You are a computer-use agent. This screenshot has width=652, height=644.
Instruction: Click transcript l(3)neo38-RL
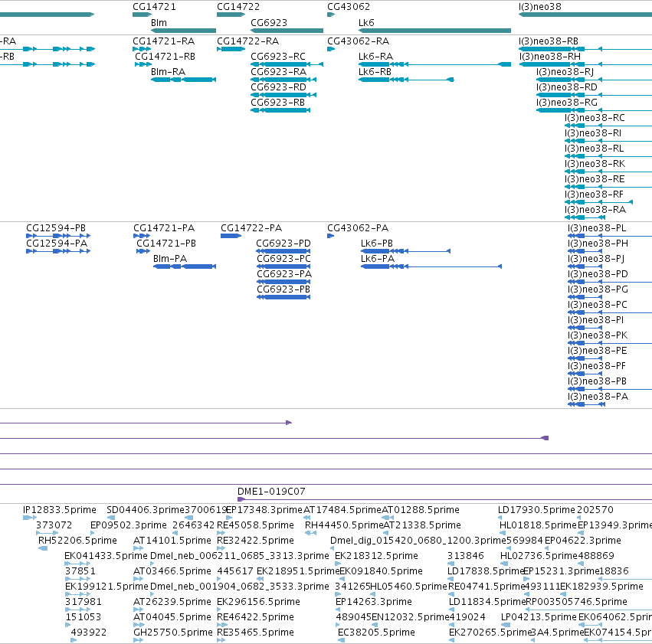coord(595,149)
